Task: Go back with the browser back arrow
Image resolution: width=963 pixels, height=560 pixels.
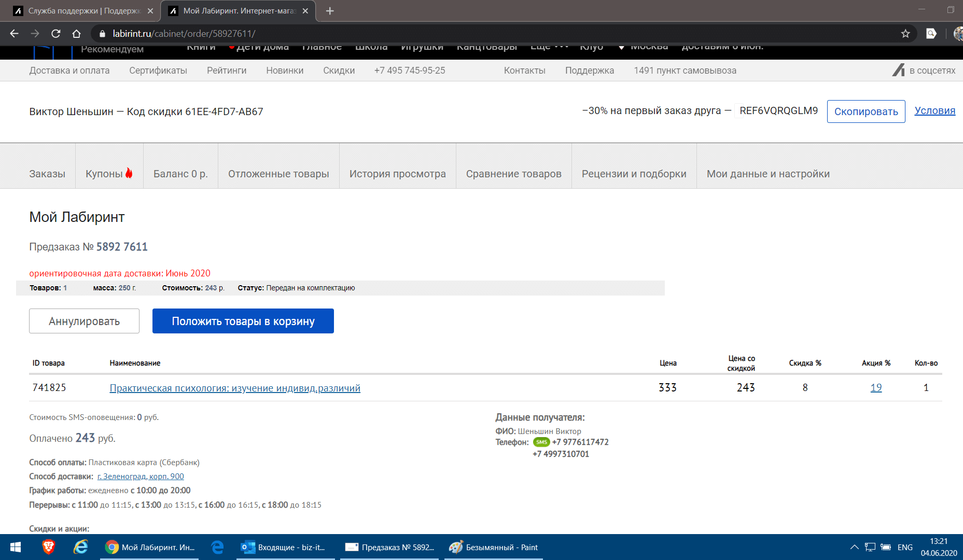Action: click(x=14, y=34)
